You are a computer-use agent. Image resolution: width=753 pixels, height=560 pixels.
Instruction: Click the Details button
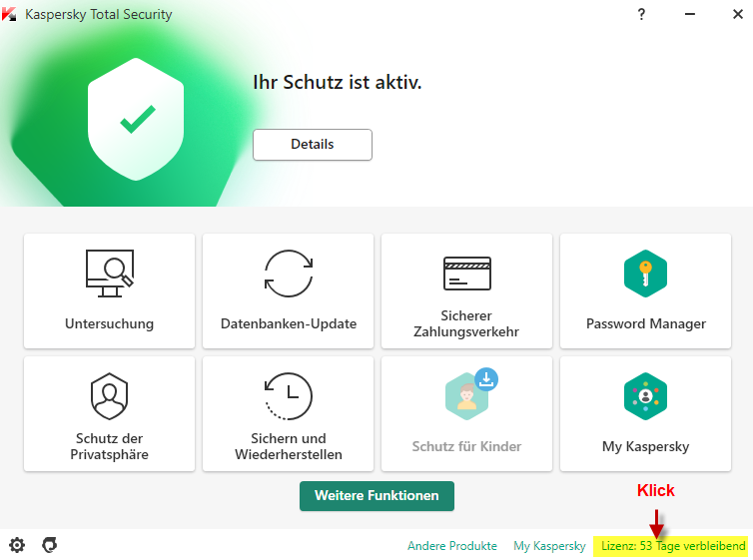pos(313,145)
